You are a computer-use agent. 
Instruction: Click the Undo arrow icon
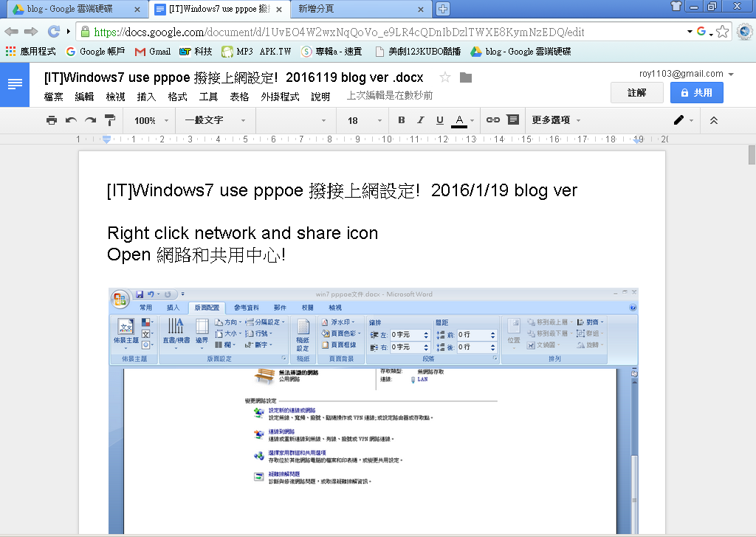[71, 120]
